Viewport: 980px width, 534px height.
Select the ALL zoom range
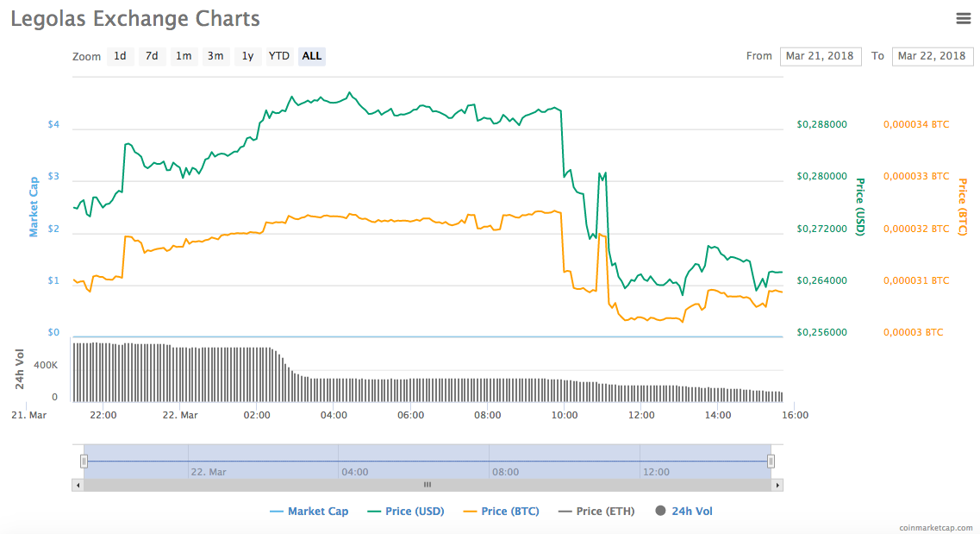click(312, 56)
